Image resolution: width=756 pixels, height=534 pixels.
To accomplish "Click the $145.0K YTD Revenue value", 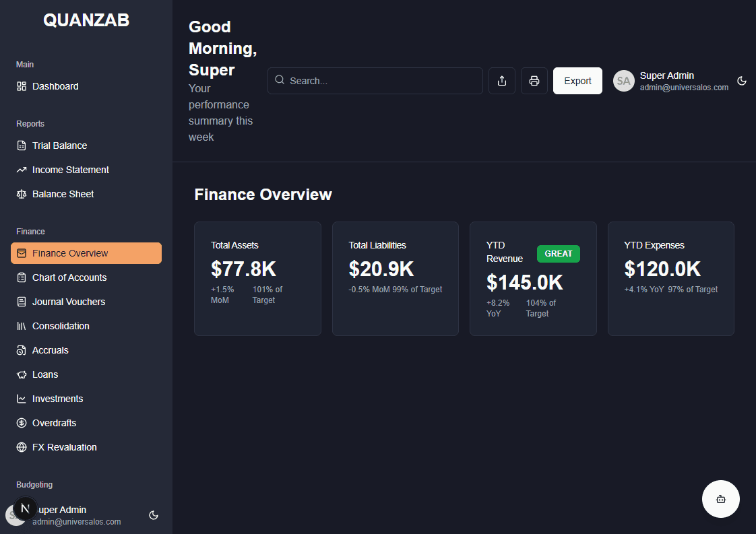I will (x=525, y=282).
